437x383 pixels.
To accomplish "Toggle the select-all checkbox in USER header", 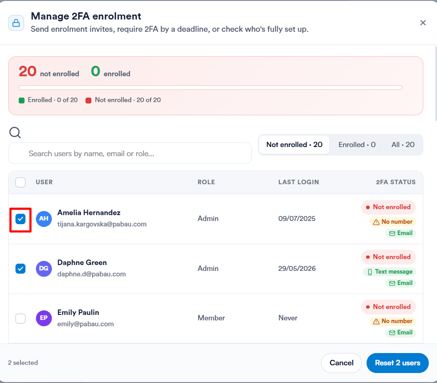I will tap(20, 182).
